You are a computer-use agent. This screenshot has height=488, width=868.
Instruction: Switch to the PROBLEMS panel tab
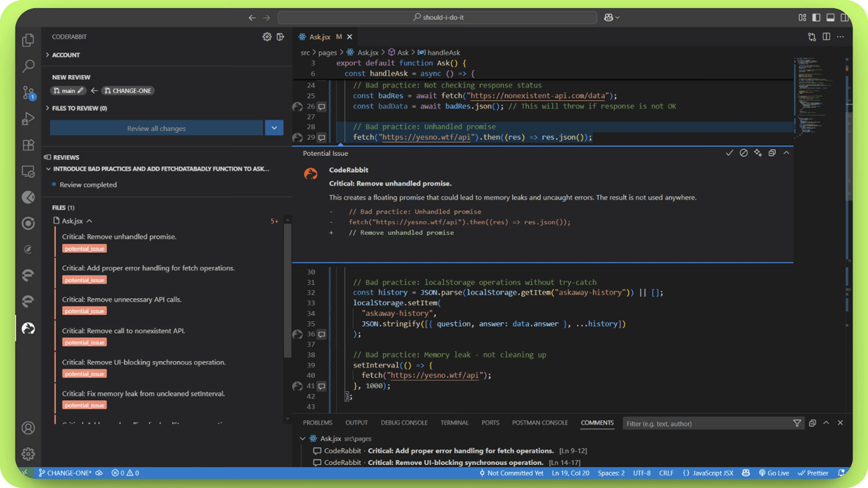[x=317, y=423]
